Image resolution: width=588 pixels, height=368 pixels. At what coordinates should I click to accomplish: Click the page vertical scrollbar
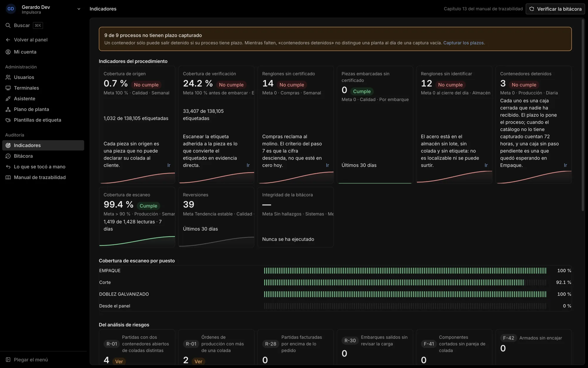583,115
